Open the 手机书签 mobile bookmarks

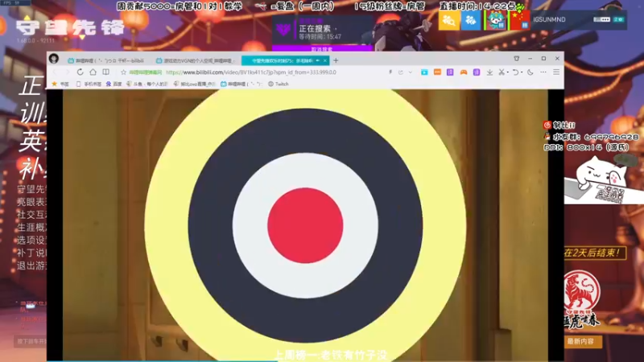click(x=89, y=84)
